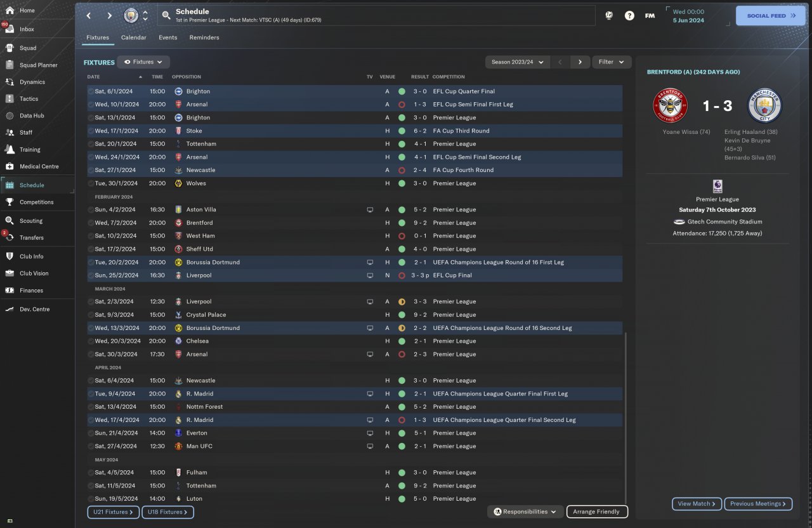This screenshot has height=528, width=812.
Task: Select the round marker beside Luton fixture
Action: pyautogui.click(x=91, y=499)
